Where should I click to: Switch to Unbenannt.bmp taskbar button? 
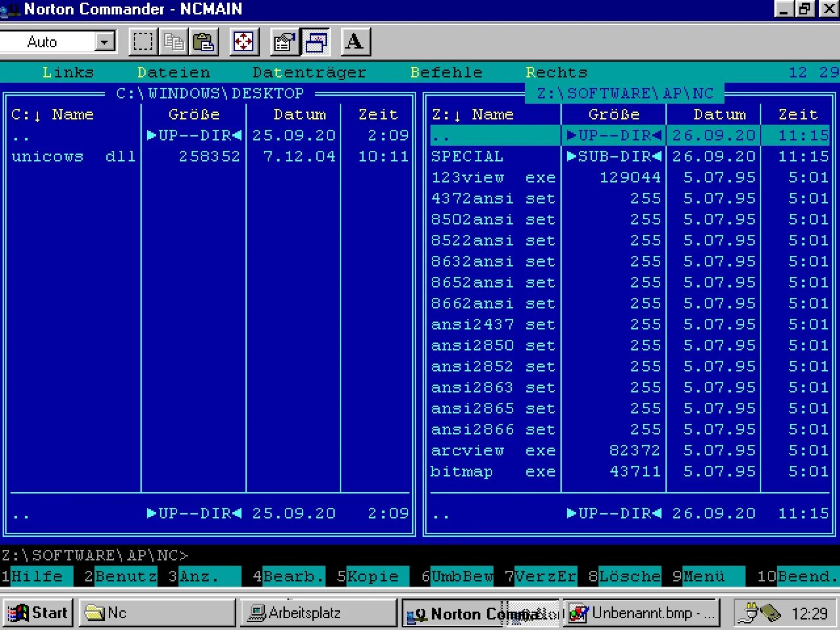pos(642,613)
